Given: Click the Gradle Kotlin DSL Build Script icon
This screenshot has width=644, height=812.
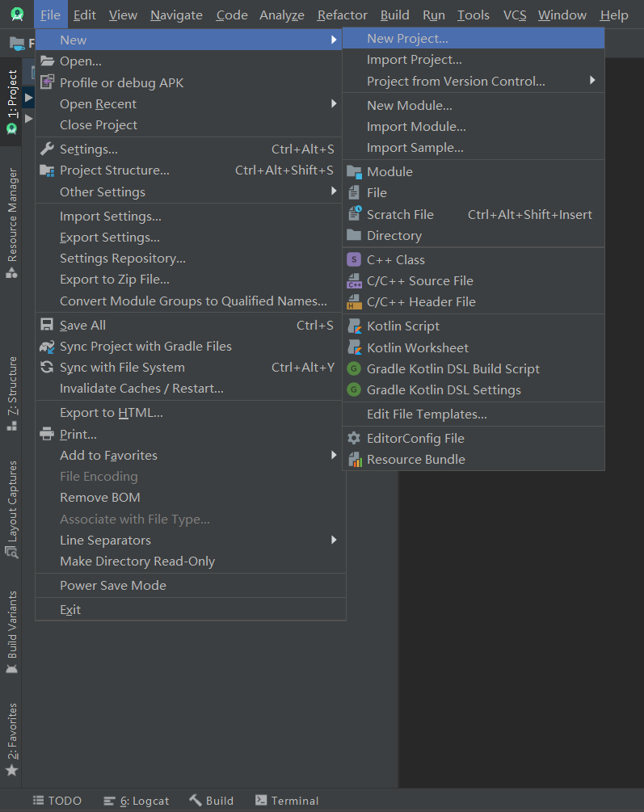Looking at the screenshot, I should pyautogui.click(x=354, y=368).
